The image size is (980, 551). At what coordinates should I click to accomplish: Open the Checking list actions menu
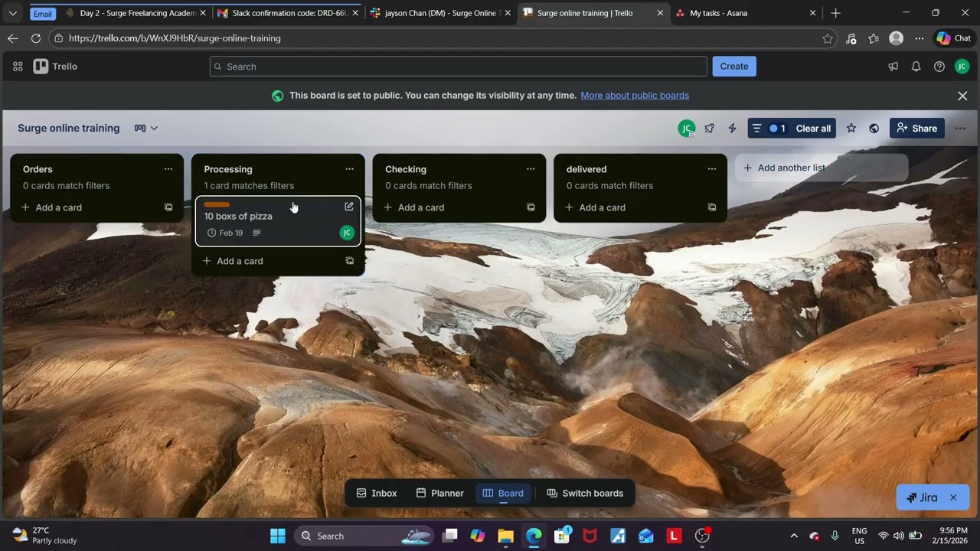pos(531,169)
